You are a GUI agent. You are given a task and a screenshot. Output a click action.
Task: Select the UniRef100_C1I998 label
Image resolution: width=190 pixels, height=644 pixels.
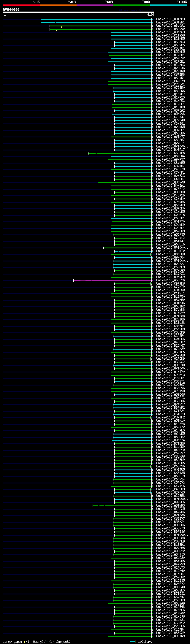170,35
